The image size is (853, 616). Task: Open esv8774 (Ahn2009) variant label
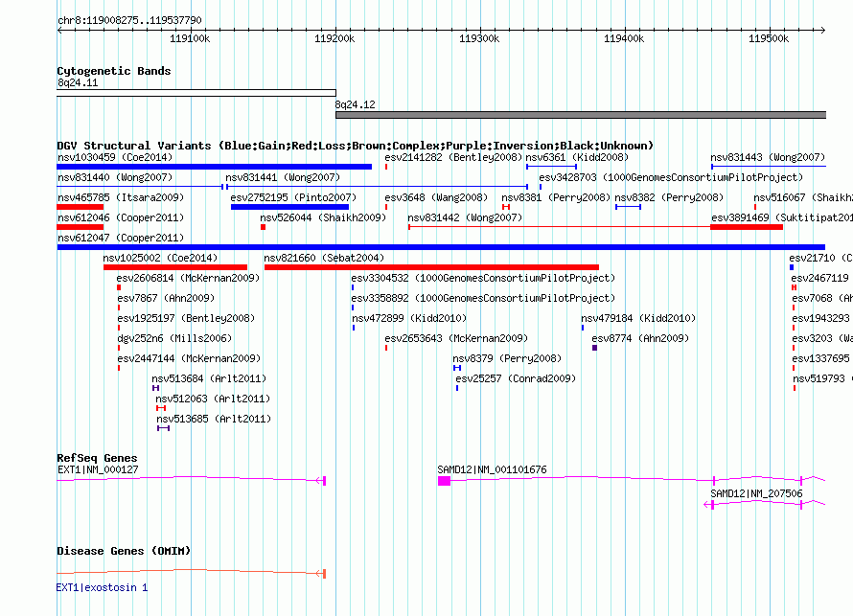coord(641,338)
